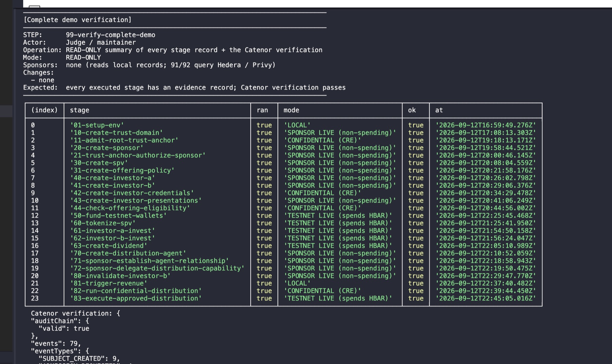Viewport: 612px width, 364px height.
Task: Select stage cell '01-setup-env'
Action: click(97, 125)
